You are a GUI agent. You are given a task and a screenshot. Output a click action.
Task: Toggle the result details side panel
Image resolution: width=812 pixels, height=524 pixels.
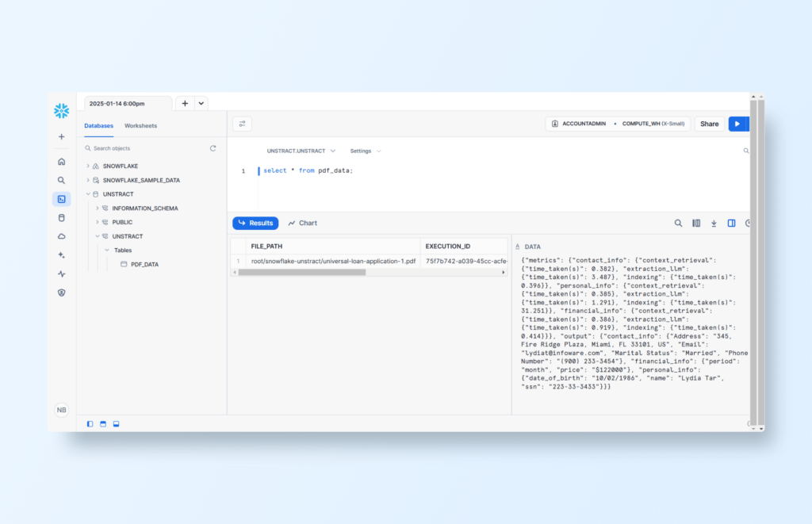click(x=731, y=224)
